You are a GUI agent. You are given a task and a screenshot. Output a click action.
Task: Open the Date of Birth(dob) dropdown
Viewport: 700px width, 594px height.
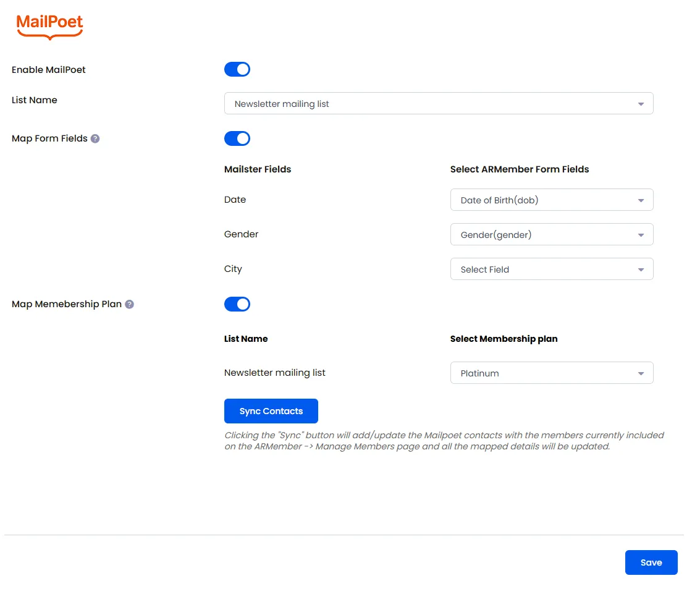[x=552, y=200]
